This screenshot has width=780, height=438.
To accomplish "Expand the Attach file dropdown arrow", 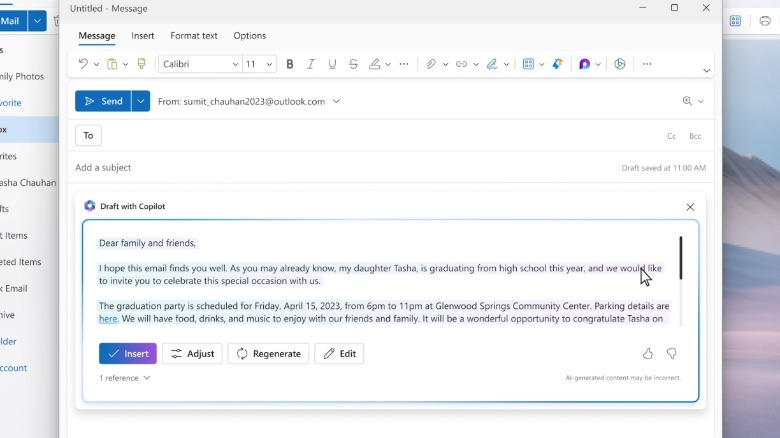I will (445, 64).
